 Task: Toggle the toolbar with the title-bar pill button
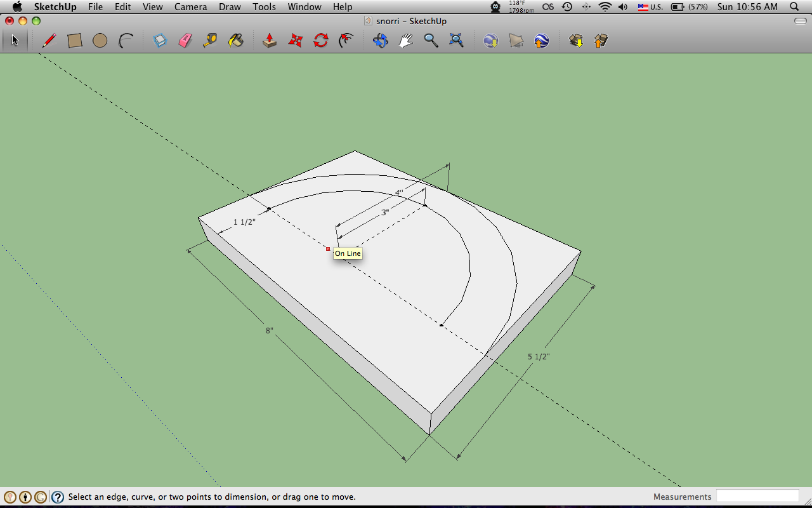pyautogui.click(x=801, y=21)
